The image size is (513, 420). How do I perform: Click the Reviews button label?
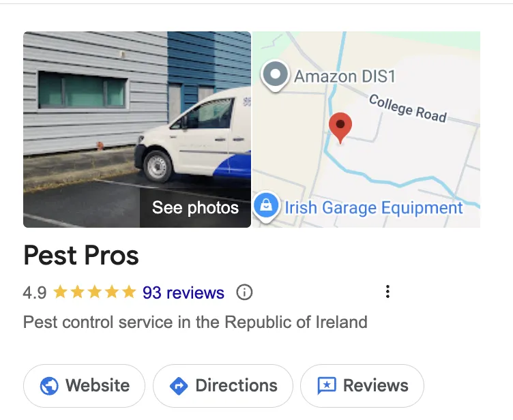pyautogui.click(x=376, y=385)
